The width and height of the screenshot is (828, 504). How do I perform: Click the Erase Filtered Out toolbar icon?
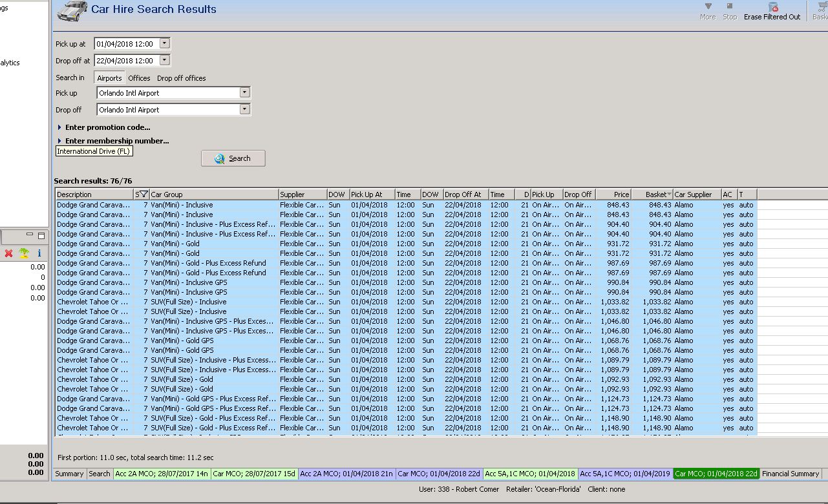point(772,6)
